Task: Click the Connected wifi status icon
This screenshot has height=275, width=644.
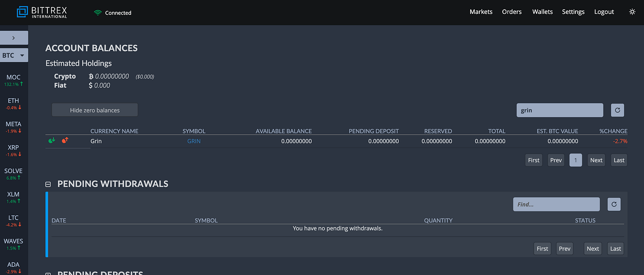Action: pos(98,13)
